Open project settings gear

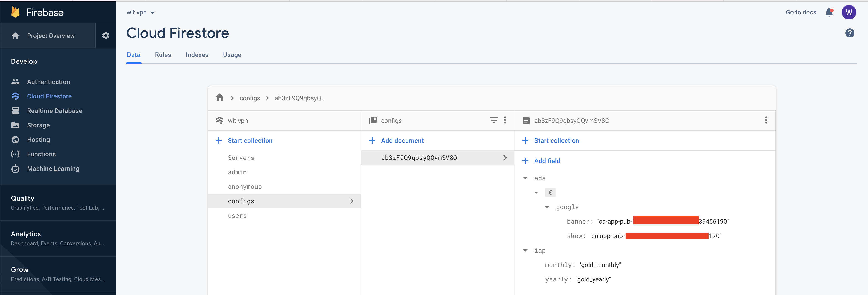[106, 35]
